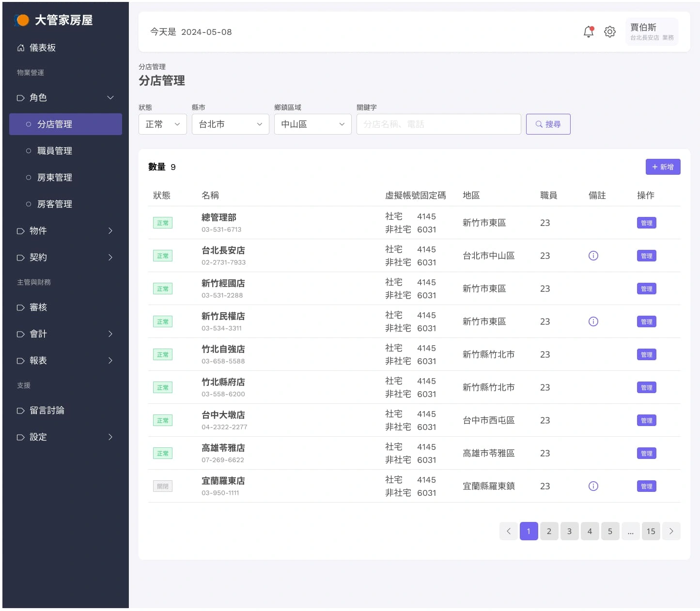700x611 pixels.
Task: Navigate to 儀表板 via its dashboard icon
Action: [20, 47]
